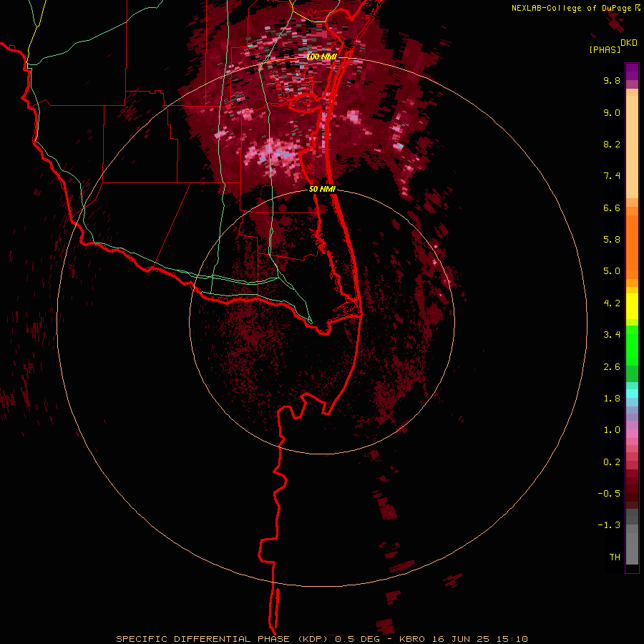The width and height of the screenshot is (644, 644).
Task: Click the DKD product label
Action: tap(629, 43)
